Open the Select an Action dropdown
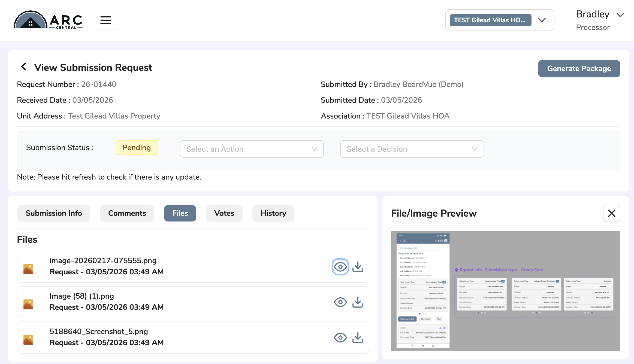 252,149
